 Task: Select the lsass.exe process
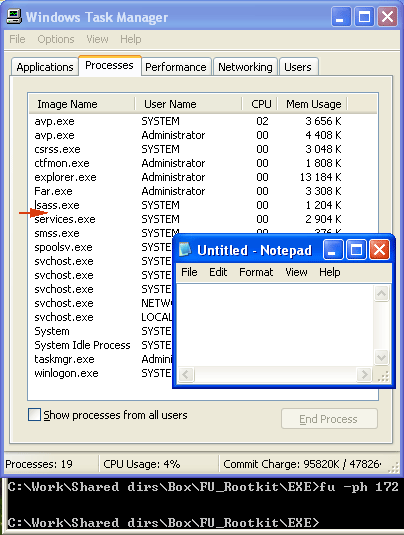203,205
